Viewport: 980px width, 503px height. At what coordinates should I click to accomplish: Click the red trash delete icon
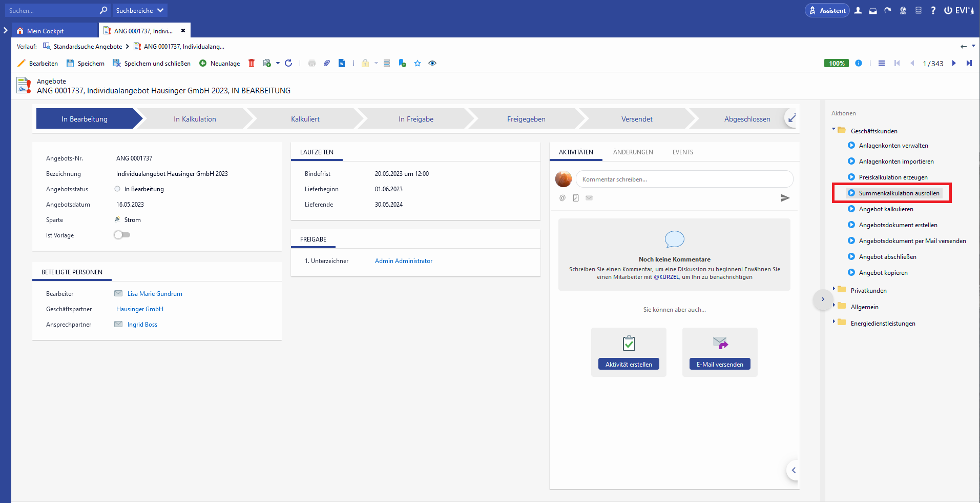coord(252,63)
